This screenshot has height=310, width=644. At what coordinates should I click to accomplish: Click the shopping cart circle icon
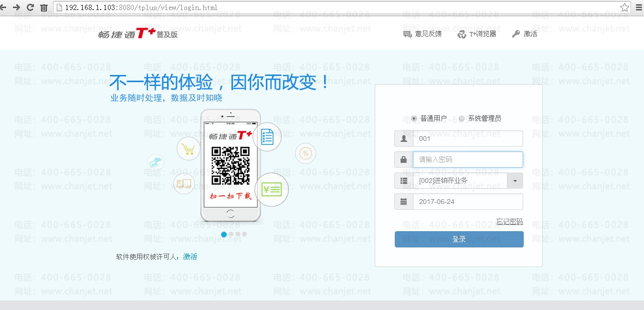[x=189, y=149]
